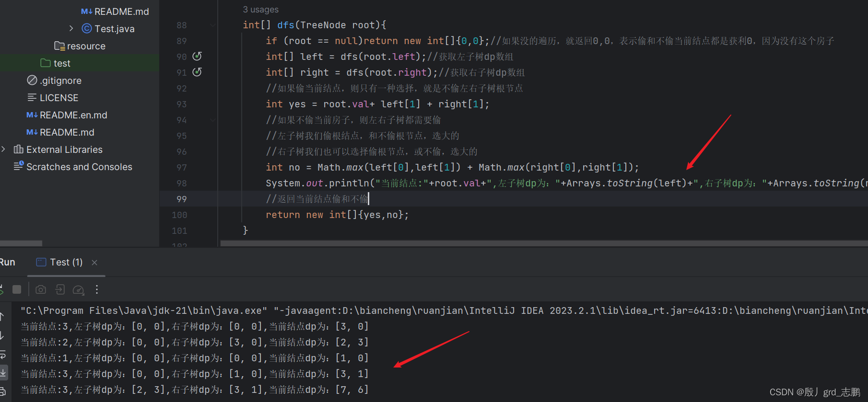Toggle scroll to end of console output
Image resolution: width=868 pixels, height=402 pixels.
[x=3, y=372]
